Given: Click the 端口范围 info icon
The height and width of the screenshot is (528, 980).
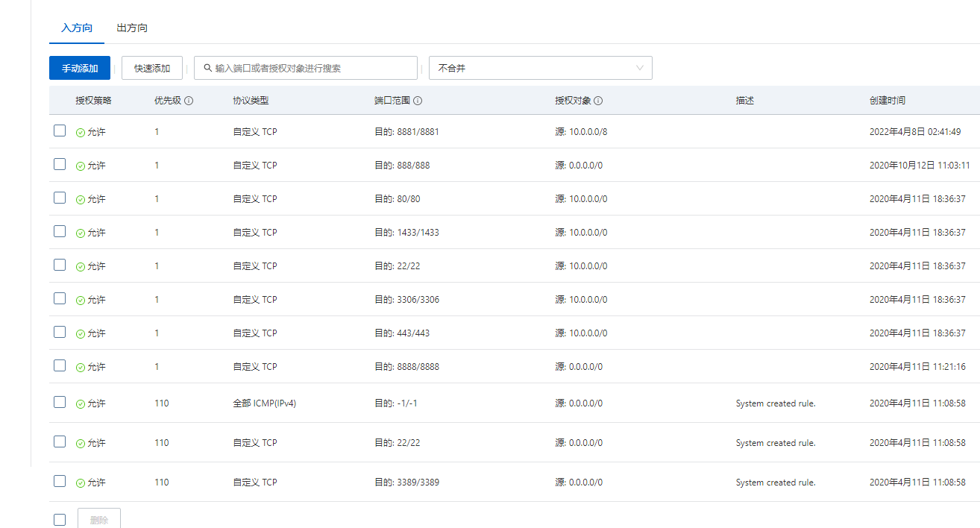Looking at the screenshot, I should (419, 100).
